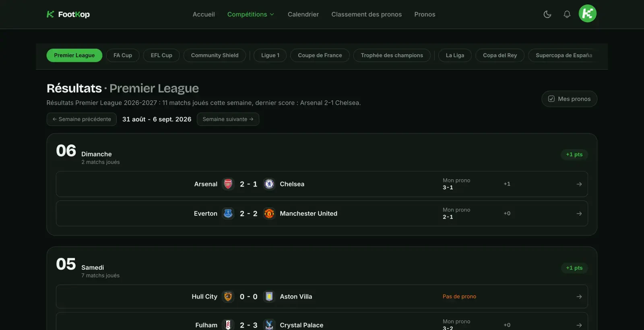Click the Fulham club crest
644x330 pixels.
228,325
